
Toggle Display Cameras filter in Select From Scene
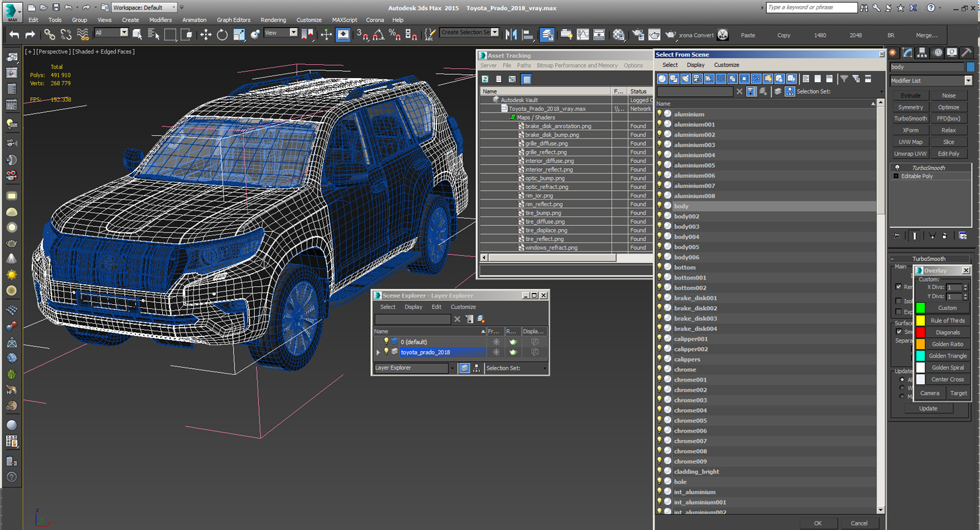coord(697,79)
